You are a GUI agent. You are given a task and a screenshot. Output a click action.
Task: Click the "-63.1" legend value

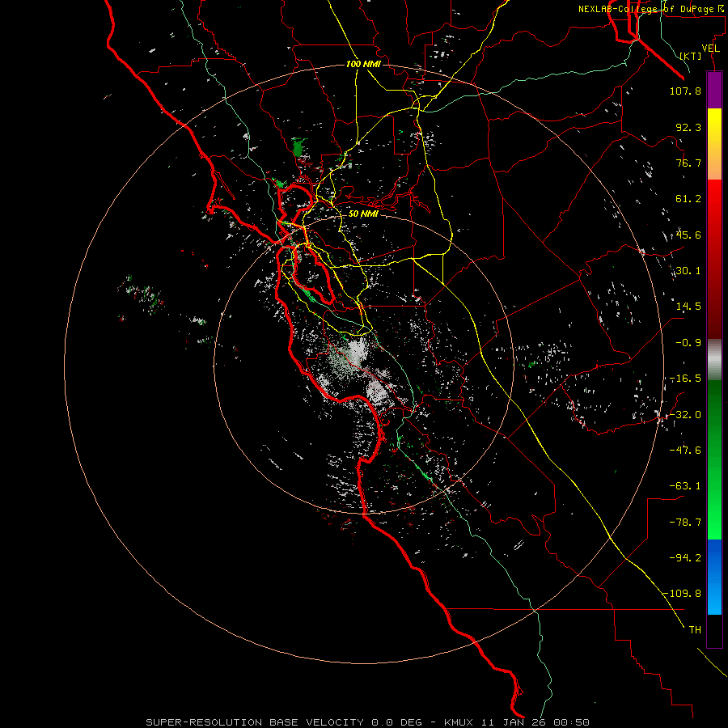[685, 486]
